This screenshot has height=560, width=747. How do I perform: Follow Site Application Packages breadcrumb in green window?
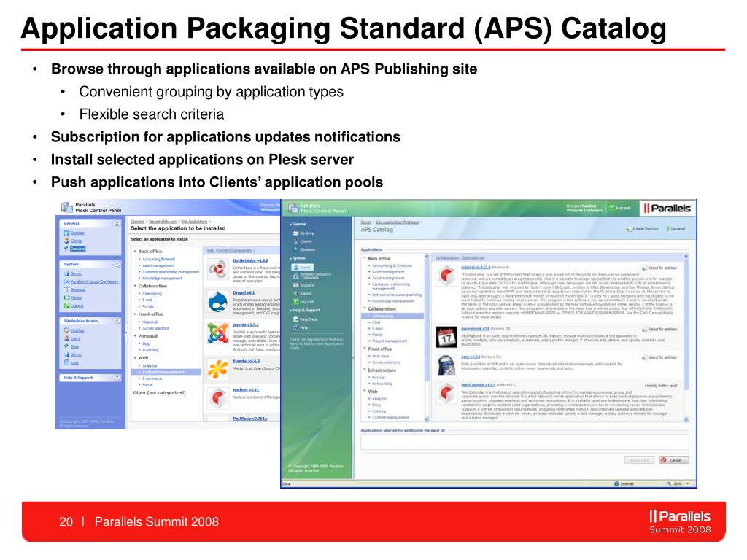click(x=398, y=222)
